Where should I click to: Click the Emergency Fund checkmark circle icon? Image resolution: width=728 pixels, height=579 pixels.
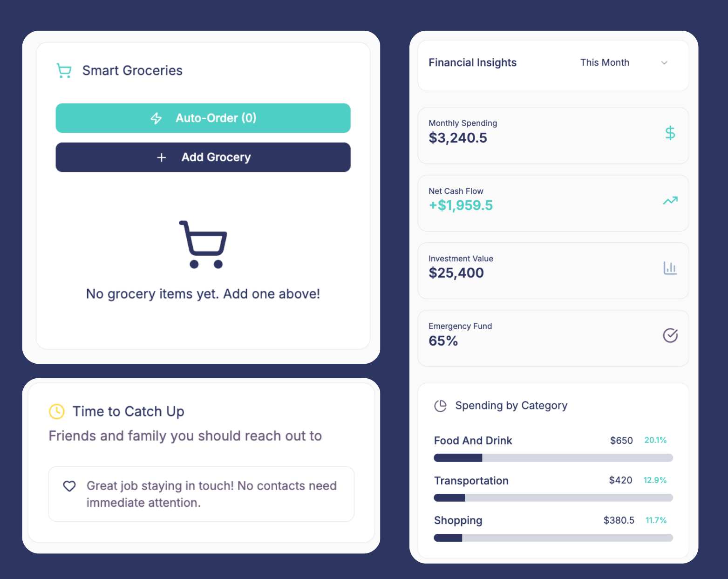[670, 335]
